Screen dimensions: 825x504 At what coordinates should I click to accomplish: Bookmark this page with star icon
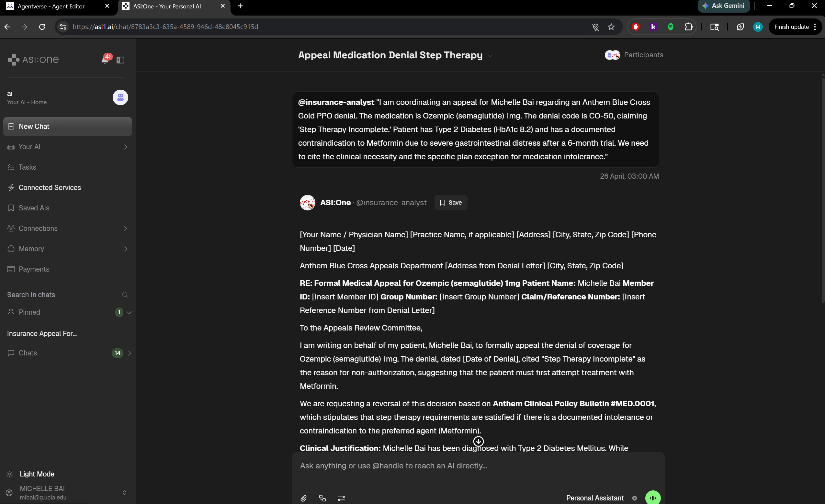(x=611, y=27)
